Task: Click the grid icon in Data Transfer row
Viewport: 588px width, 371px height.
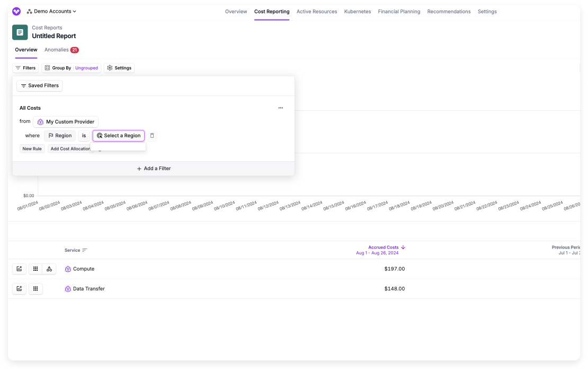Action: point(35,289)
